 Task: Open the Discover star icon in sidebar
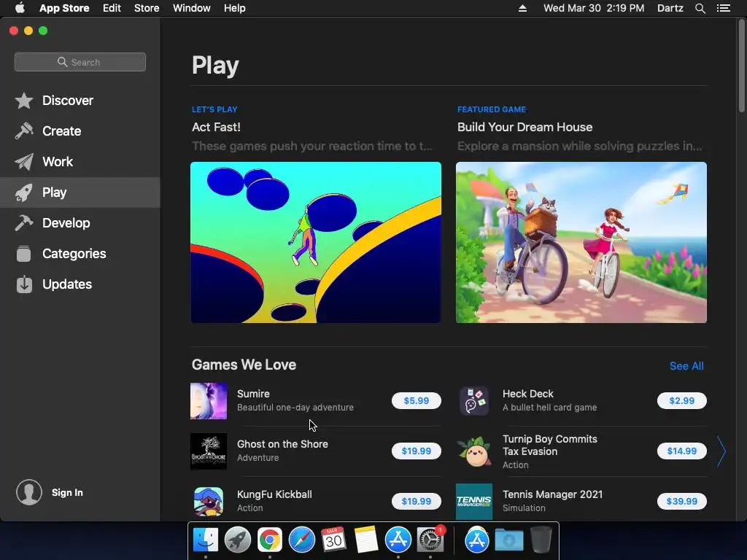tap(24, 101)
